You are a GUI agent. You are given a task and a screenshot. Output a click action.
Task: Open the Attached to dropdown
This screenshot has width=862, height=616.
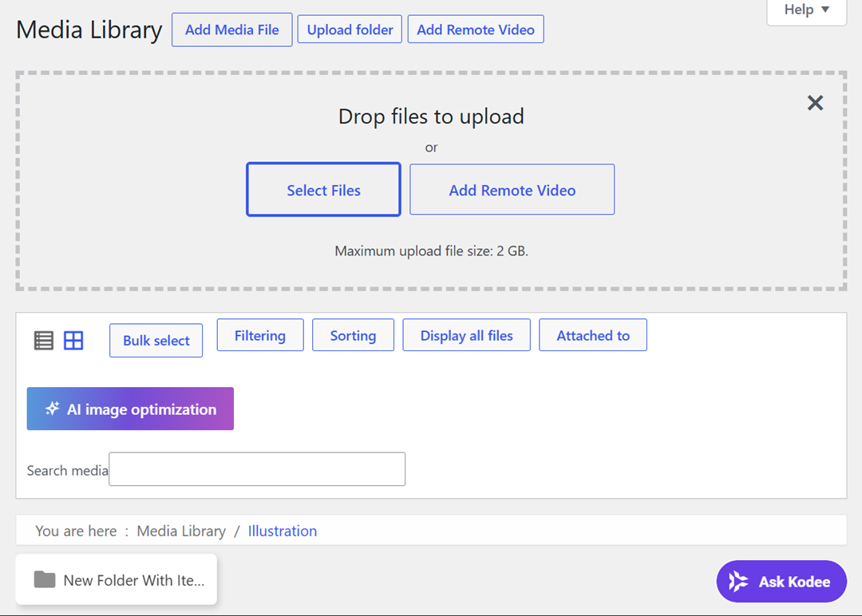[x=592, y=335]
